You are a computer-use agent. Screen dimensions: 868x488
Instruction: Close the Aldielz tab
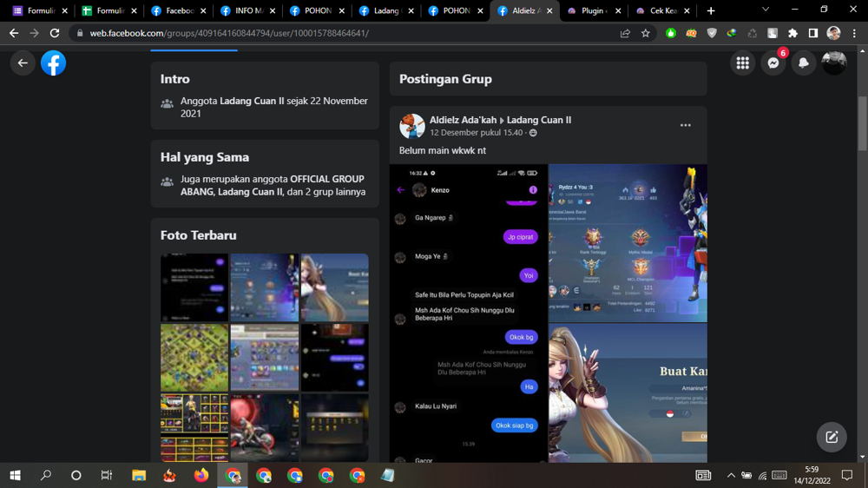point(549,10)
